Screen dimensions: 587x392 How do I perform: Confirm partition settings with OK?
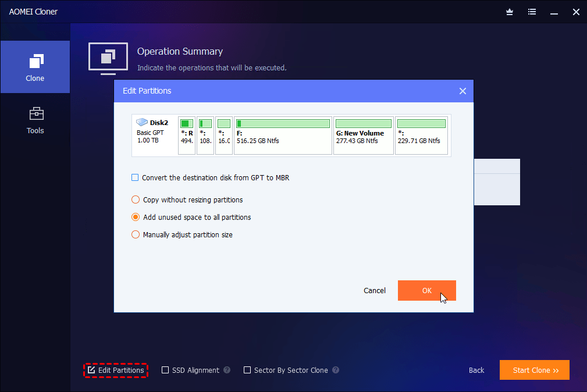(427, 291)
